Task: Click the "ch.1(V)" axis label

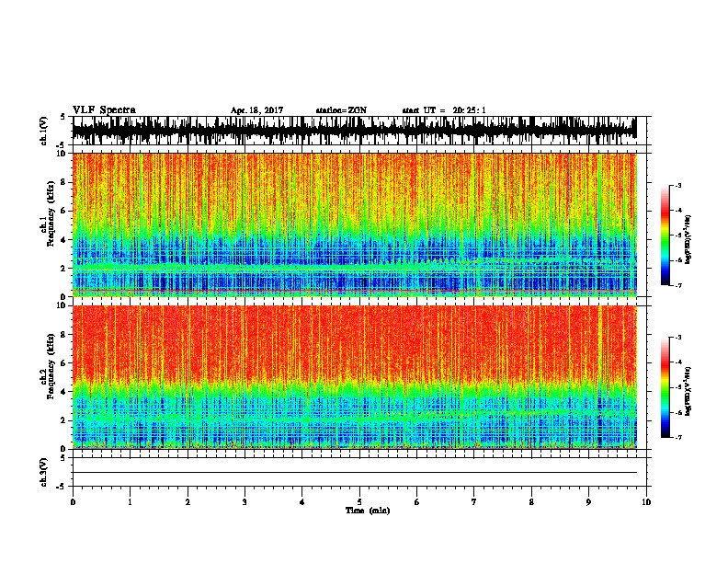Action: pos(44,131)
